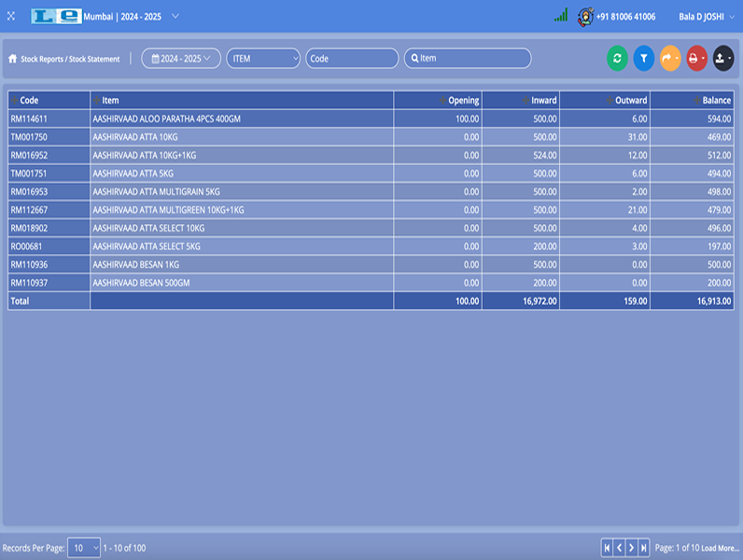Select code cell RO00681
Screen dimensions: 743x560
(x=49, y=246)
